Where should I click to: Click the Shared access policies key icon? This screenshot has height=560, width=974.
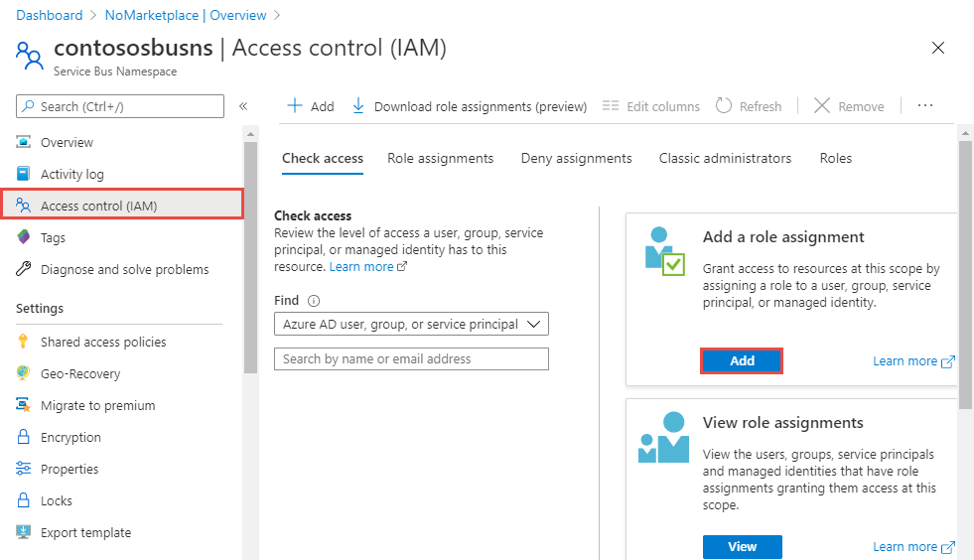23,342
